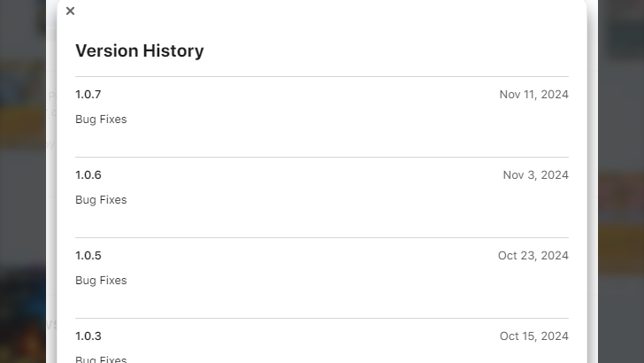Screen dimensions: 644x363
Task: Click Bug Fixes note under version 1.0.7
Action: pyautogui.click(x=101, y=120)
